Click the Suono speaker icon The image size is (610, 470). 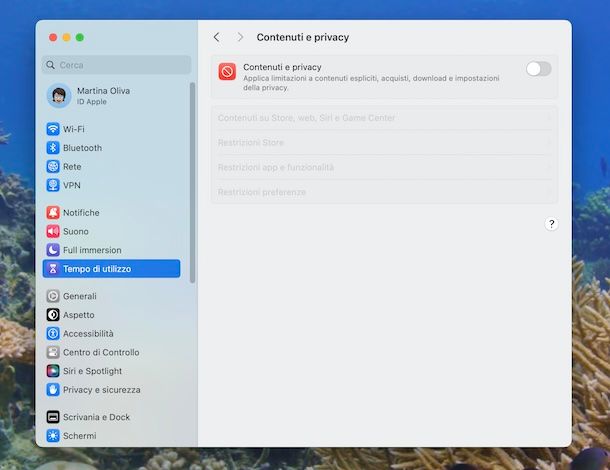53,231
